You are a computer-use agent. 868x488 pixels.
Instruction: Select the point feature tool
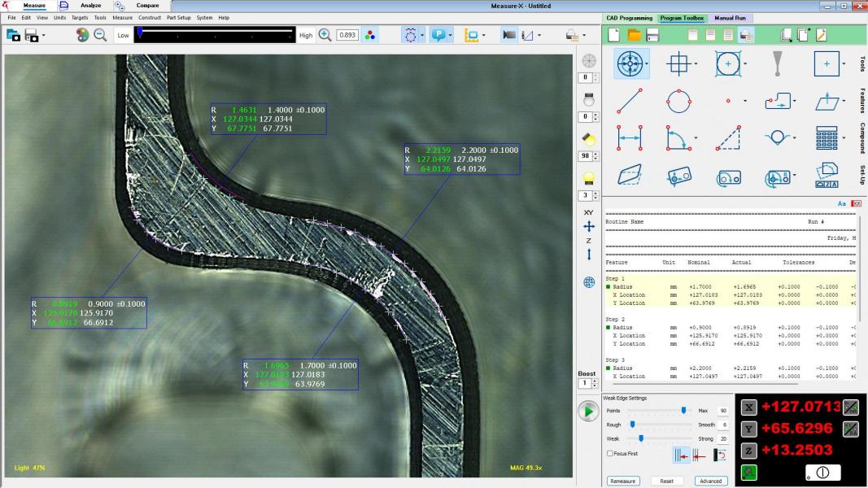click(728, 101)
